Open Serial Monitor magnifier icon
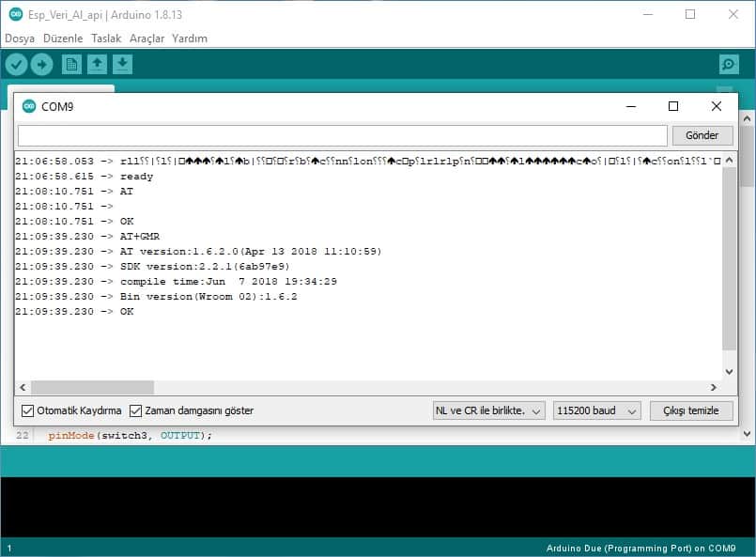The height and width of the screenshot is (557, 756). [x=729, y=64]
